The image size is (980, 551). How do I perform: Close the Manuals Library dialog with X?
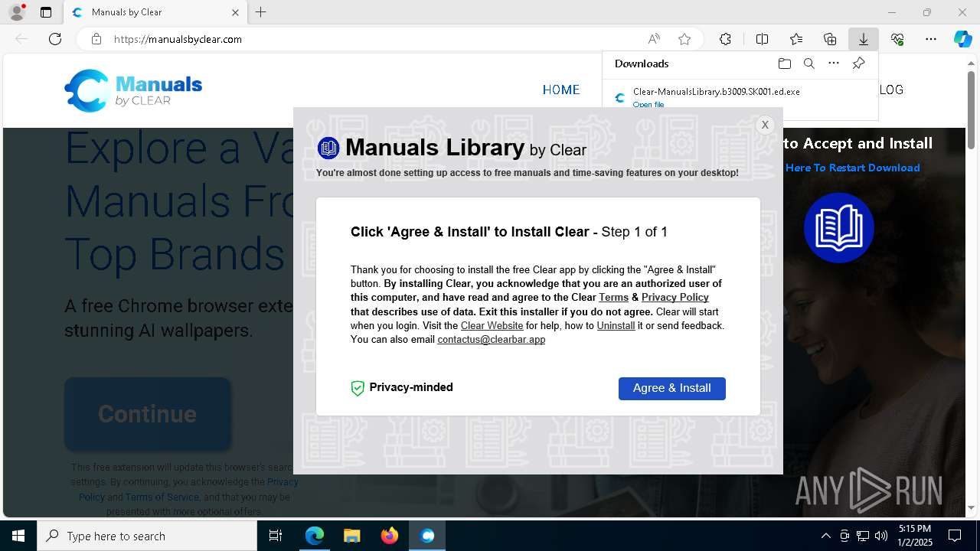click(x=764, y=125)
